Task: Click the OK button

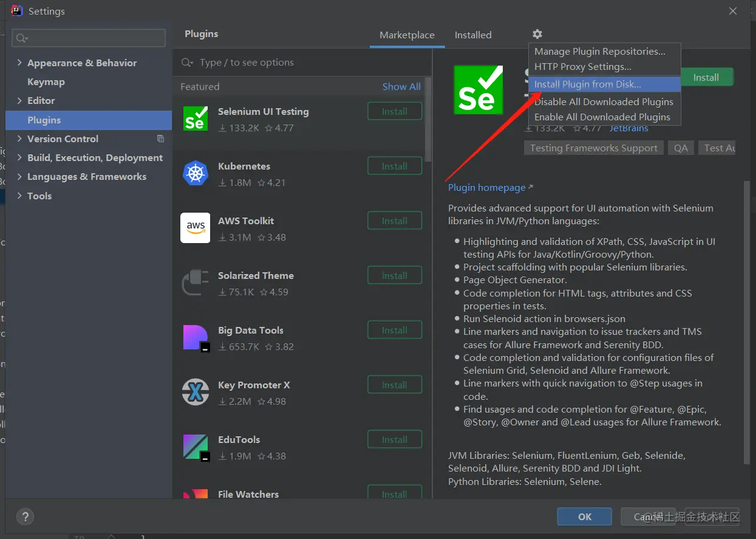Action: point(585,517)
